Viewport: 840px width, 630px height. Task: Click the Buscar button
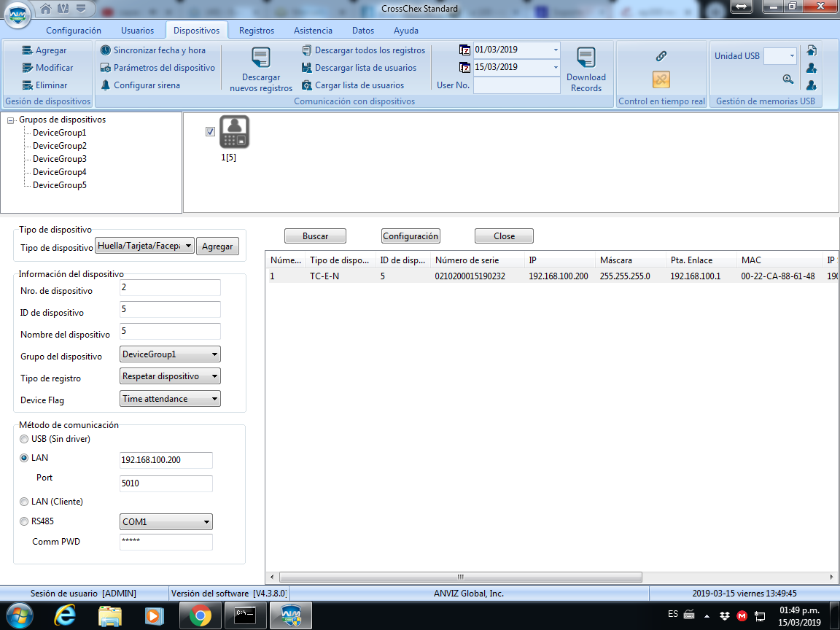[x=315, y=236]
